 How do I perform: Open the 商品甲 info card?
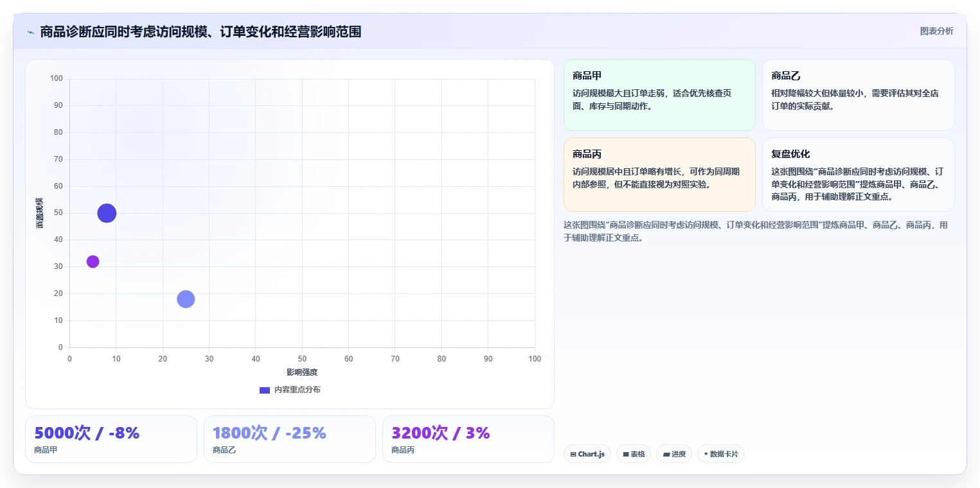(659, 95)
